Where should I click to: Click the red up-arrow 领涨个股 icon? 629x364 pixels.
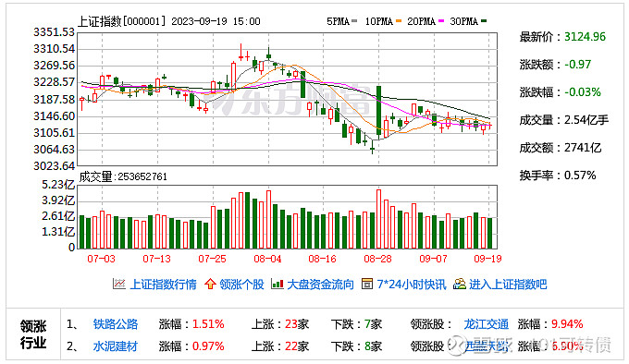pyautogui.click(x=210, y=284)
